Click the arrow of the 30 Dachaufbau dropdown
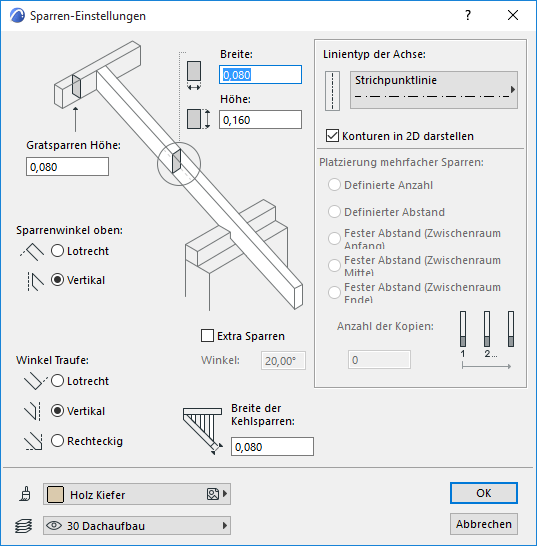Screen dimensions: 537x546 (225, 525)
